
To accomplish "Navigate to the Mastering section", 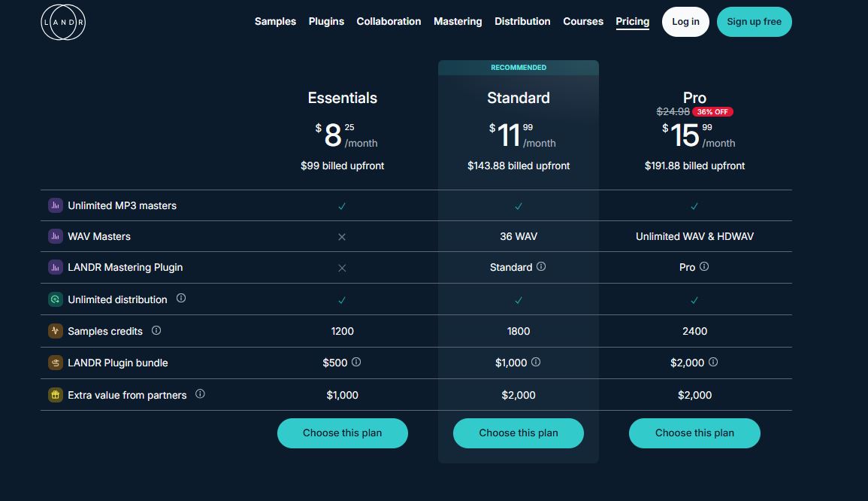I will pyautogui.click(x=458, y=21).
